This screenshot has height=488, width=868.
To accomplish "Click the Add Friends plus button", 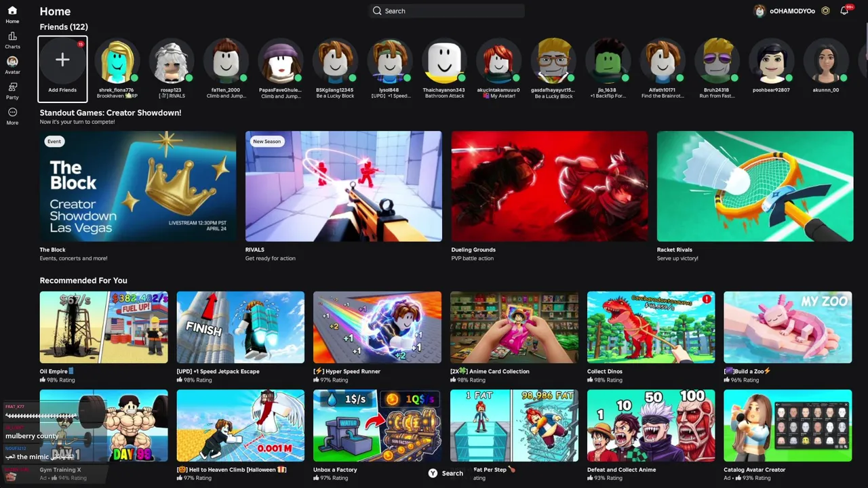I will click(62, 60).
